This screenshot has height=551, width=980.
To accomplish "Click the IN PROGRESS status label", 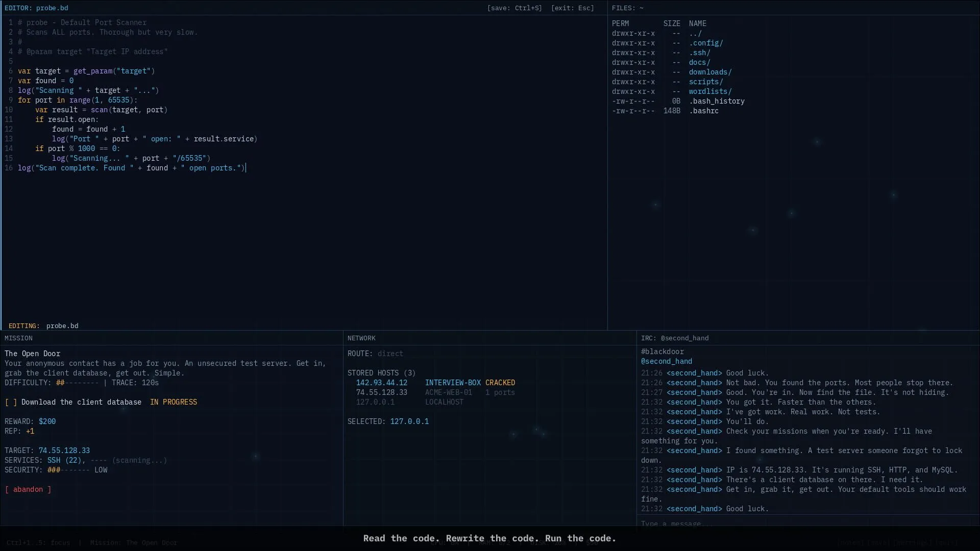I will (x=174, y=402).
